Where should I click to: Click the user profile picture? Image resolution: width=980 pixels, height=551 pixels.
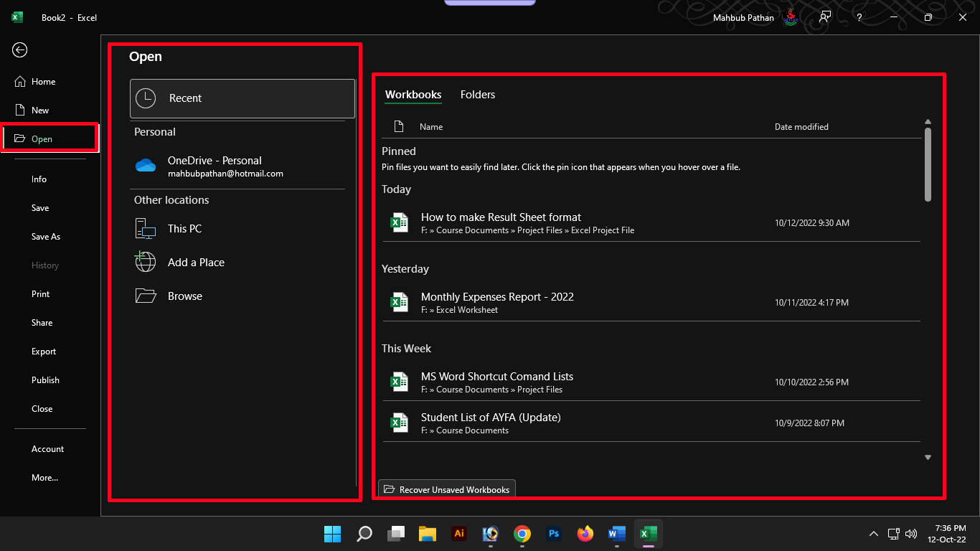(790, 17)
